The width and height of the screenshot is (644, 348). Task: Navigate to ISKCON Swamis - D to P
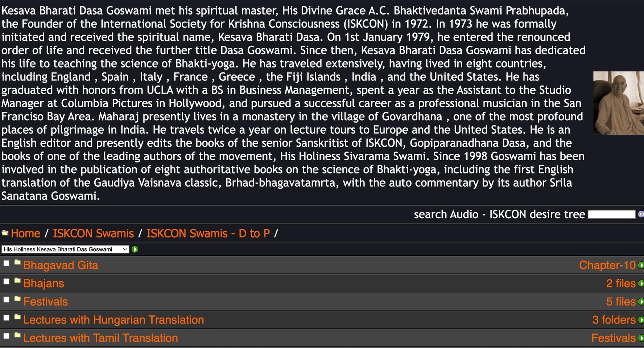click(208, 233)
